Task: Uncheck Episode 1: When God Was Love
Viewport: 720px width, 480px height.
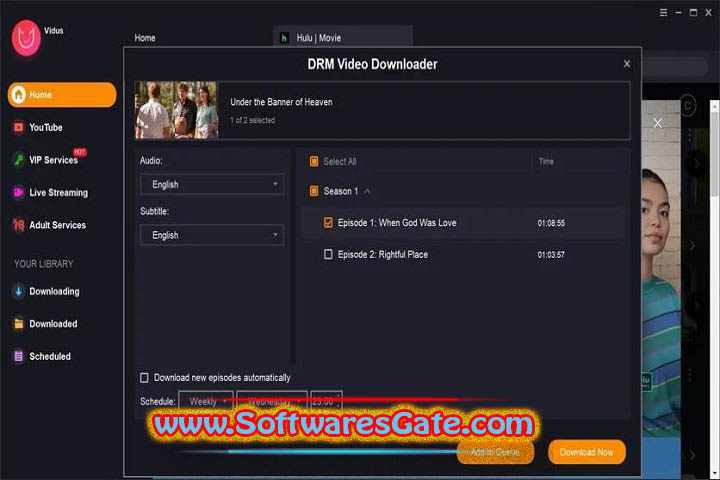Action: (328, 223)
